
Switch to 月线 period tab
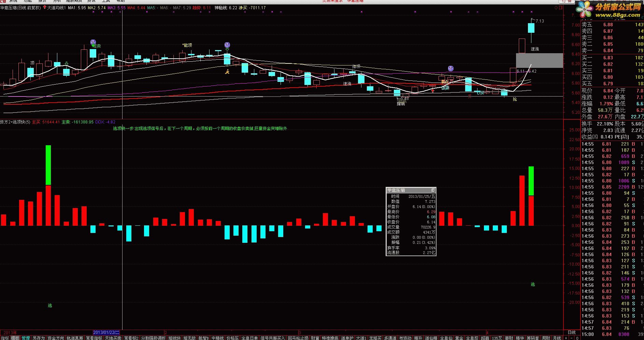pyautogui.click(x=557, y=338)
